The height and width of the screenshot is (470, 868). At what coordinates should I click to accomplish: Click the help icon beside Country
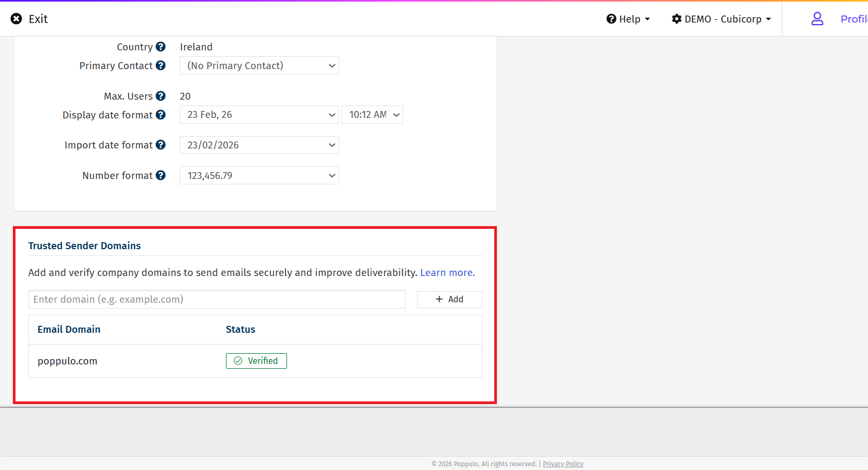click(161, 47)
